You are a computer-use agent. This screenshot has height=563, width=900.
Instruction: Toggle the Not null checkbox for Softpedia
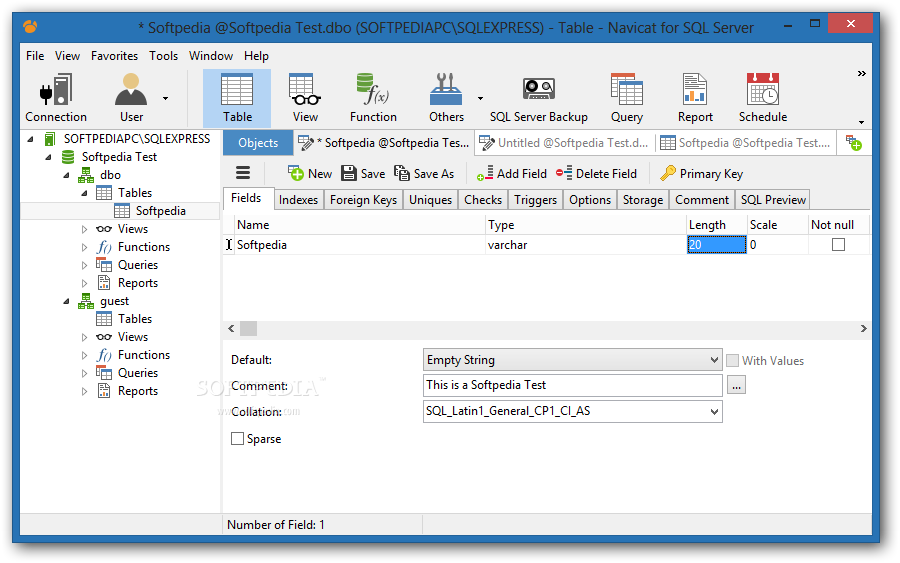click(x=838, y=245)
